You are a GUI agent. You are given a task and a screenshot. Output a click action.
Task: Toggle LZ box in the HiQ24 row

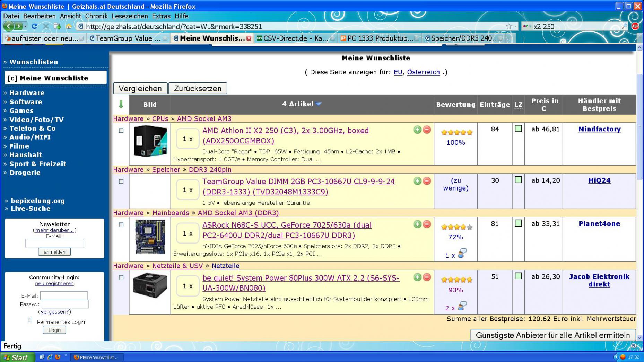coord(518,180)
